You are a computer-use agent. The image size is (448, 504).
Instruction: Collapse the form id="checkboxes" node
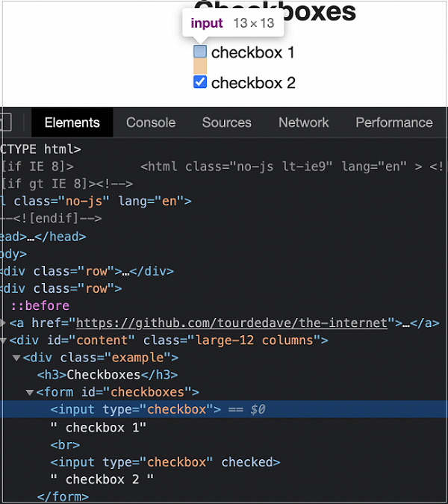[x=30, y=392]
